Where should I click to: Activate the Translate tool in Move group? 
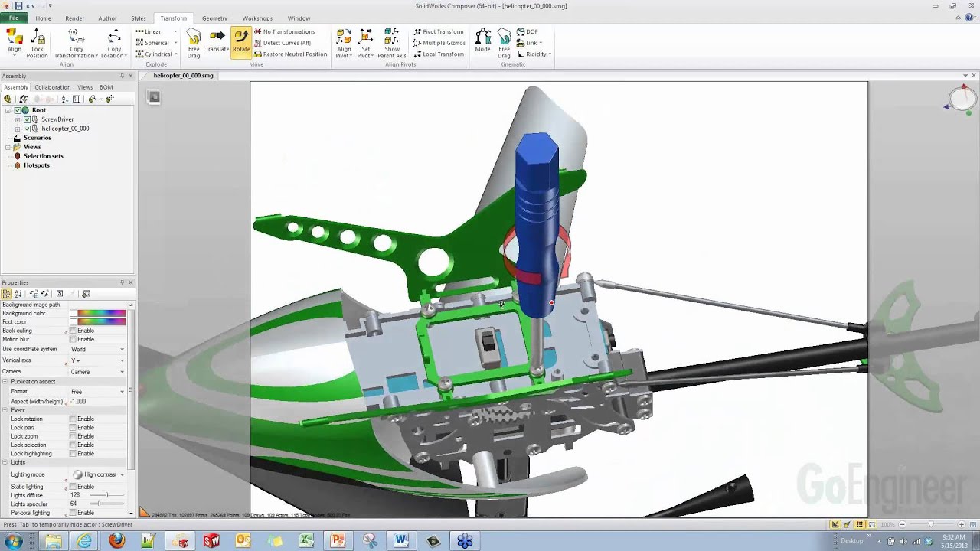pos(217,41)
